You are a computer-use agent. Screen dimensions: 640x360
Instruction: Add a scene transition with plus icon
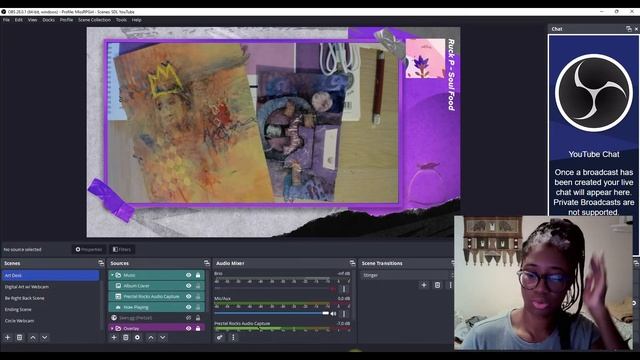(x=424, y=285)
